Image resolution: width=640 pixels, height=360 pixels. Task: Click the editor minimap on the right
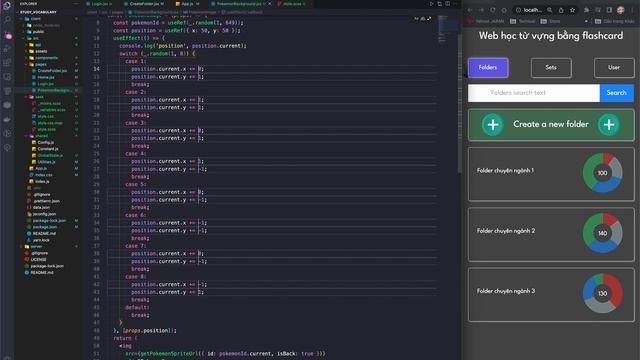(x=448, y=29)
